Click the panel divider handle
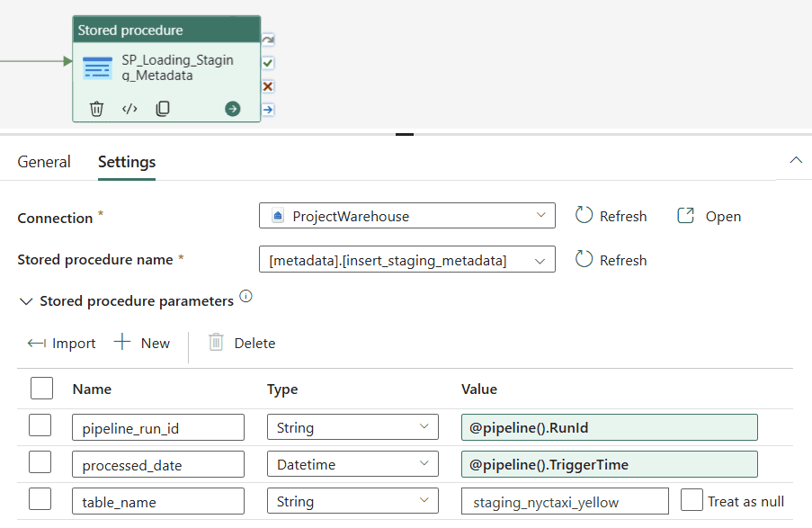The image size is (812, 528). click(405, 134)
